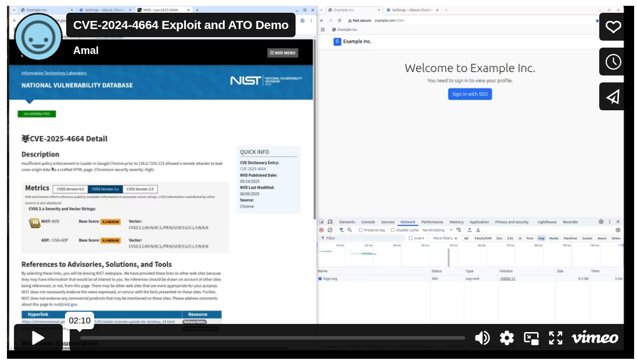Screen dimensions: 637x364
Task: Select the All request type filter
Action: pos(466,238)
